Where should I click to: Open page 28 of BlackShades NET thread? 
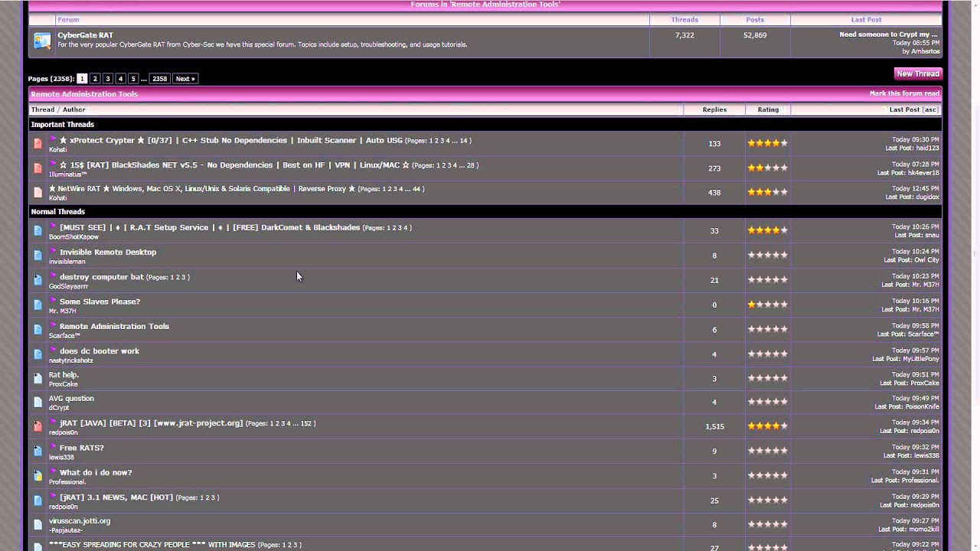point(471,165)
